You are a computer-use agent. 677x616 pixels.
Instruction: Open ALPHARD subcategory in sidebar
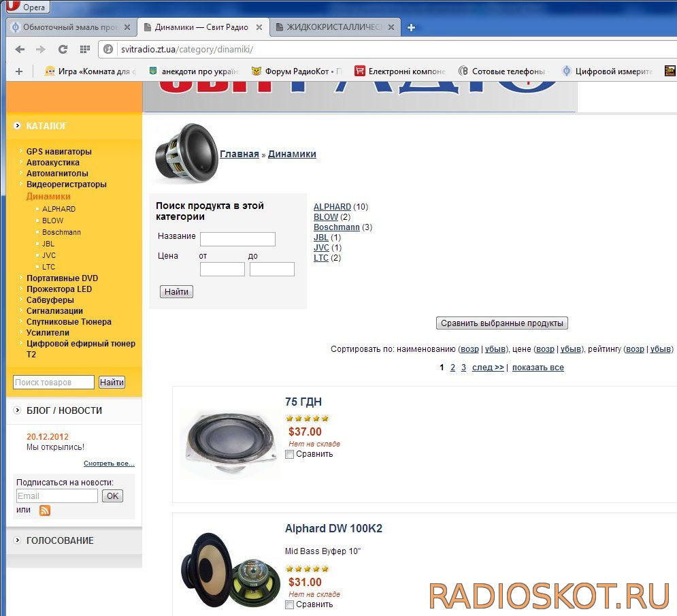tap(59, 209)
